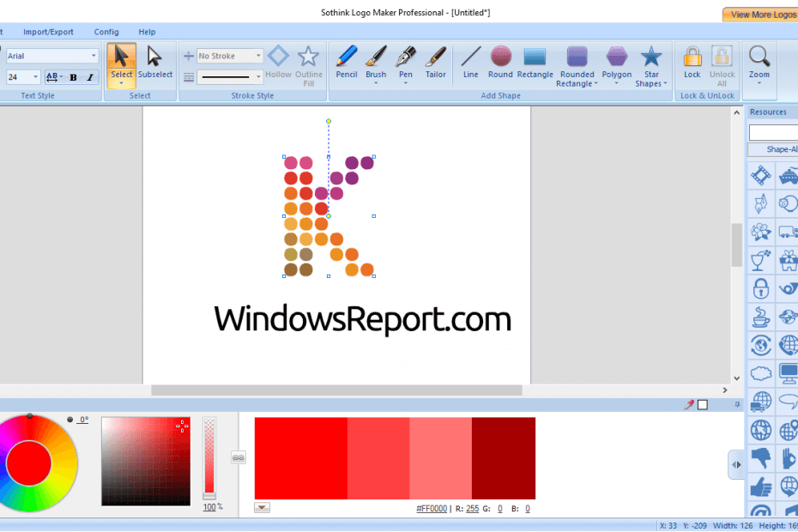Click the opacity vertical slider

tap(209, 457)
